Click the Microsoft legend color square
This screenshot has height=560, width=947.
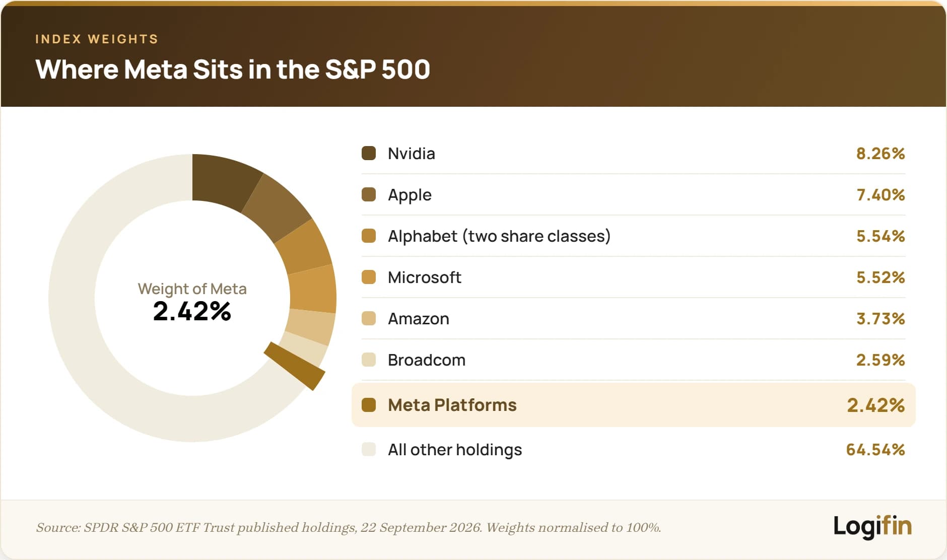pyautogui.click(x=369, y=277)
